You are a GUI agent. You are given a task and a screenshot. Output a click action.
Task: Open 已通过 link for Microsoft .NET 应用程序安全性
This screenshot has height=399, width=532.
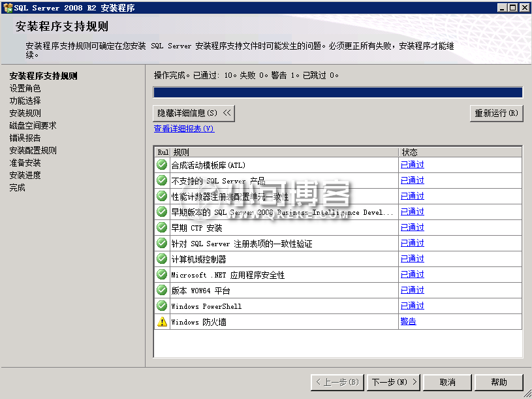tap(413, 274)
